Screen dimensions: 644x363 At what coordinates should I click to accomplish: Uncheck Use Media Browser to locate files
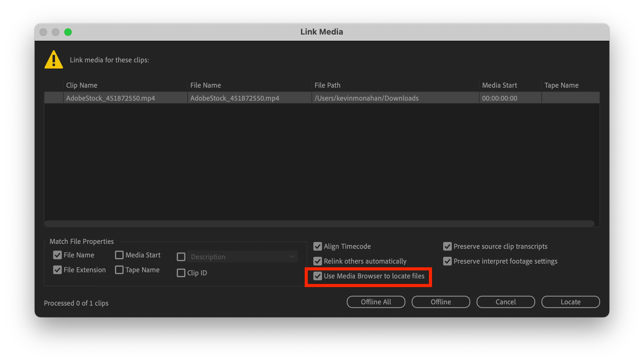pos(318,276)
